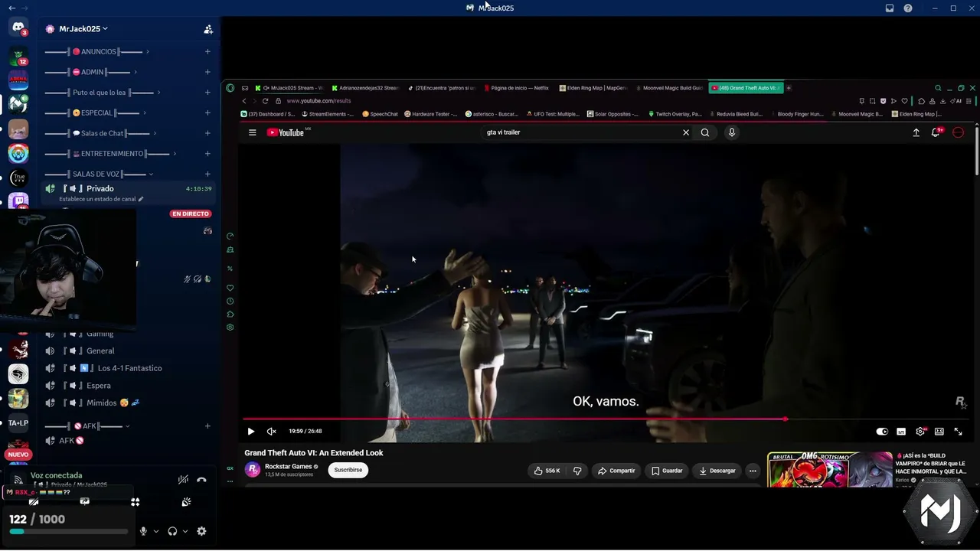The height and width of the screenshot is (551, 980).
Task: Like the video with 556 K button
Action: coord(547,471)
